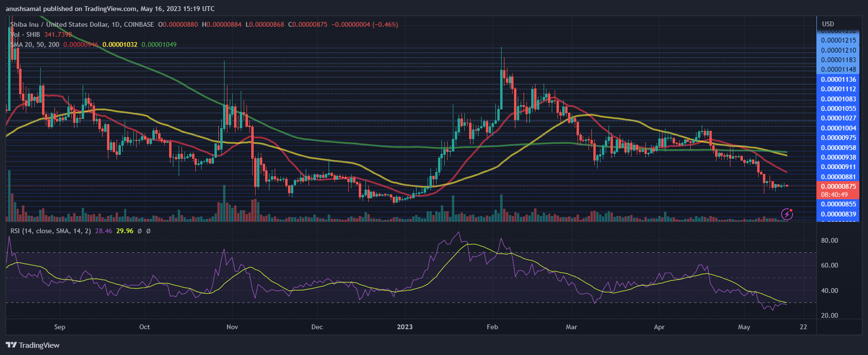Screen dimensions: 868x355
Task: Click the 0.00000839 price level label
Action: click(838, 214)
